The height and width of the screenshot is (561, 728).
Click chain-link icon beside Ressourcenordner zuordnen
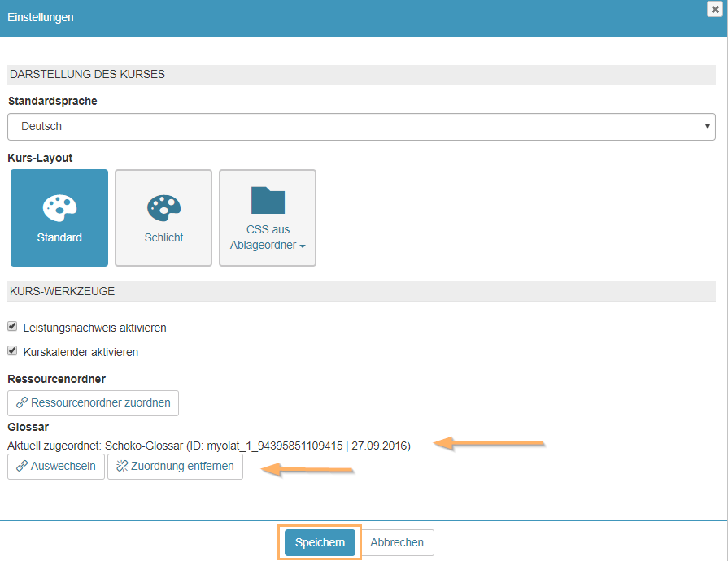click(x=21, y=402)
